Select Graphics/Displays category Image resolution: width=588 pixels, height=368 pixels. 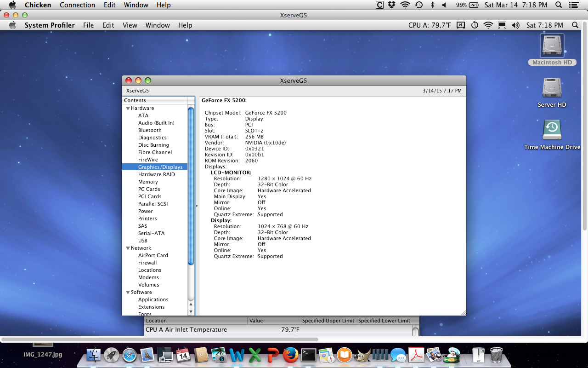155,167
